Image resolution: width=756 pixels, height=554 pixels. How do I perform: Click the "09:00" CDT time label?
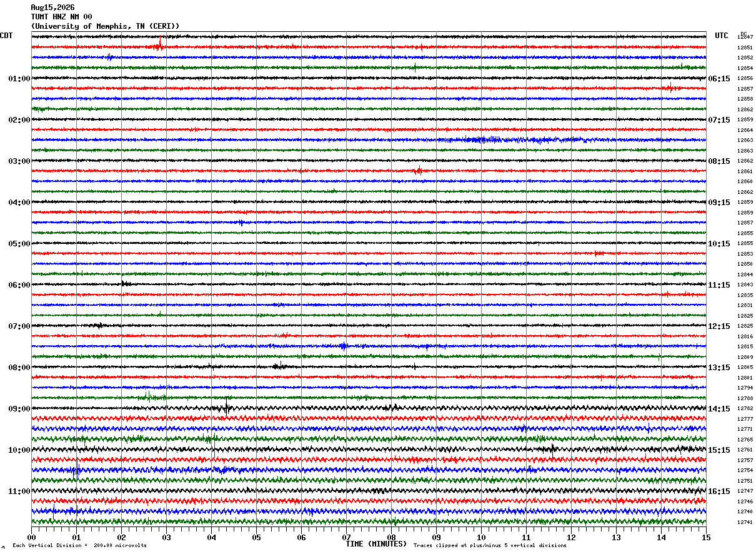[19, 409]
